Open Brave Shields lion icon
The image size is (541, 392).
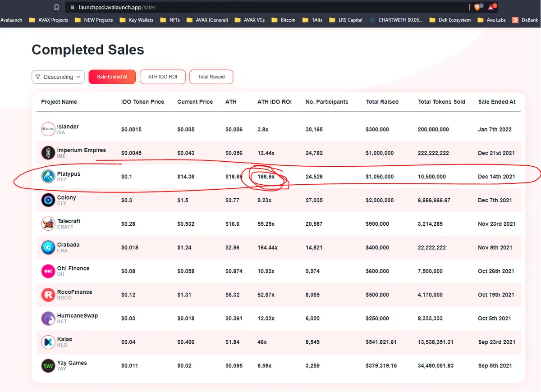tap(478, 7)
